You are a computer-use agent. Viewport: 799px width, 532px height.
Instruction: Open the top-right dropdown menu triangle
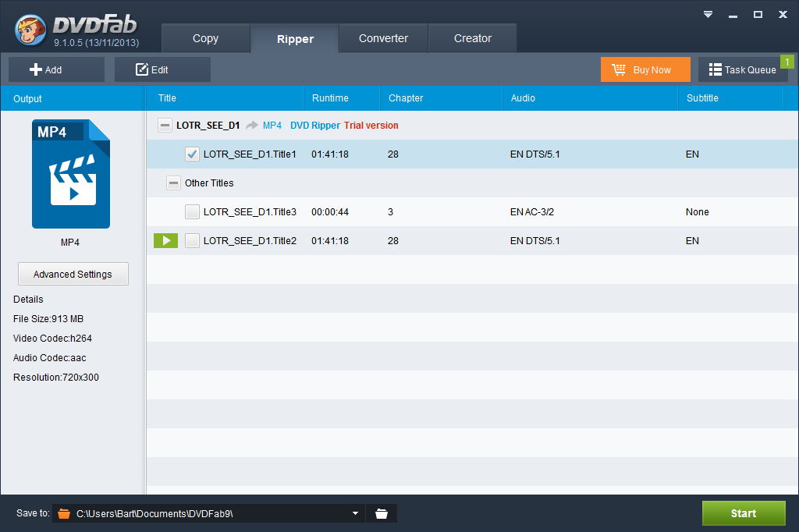[708, 14]
